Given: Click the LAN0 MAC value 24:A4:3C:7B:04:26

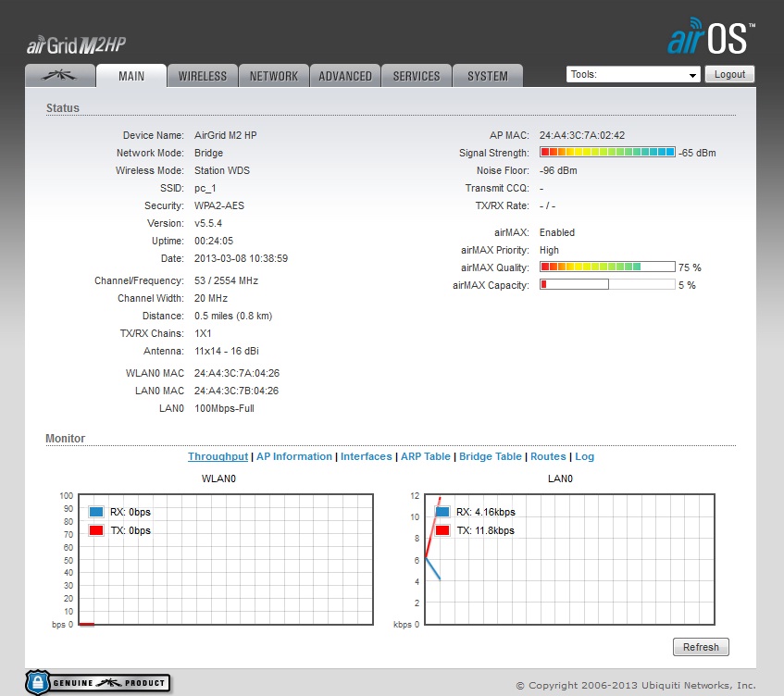Looking at the screenshot, I should coord(237,391).
